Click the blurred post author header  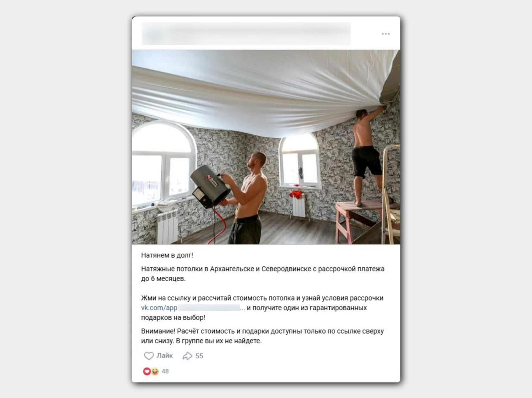pyautogui.click(x=246, y=34)
